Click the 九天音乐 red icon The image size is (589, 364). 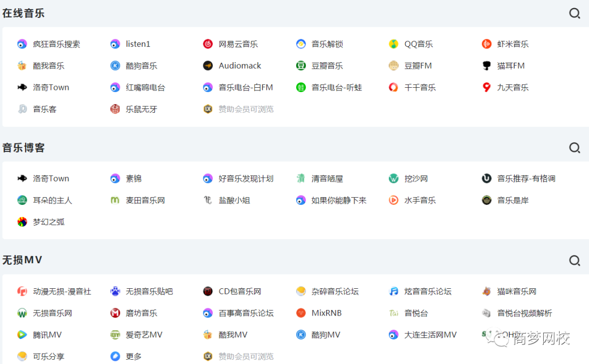[486, 87]
